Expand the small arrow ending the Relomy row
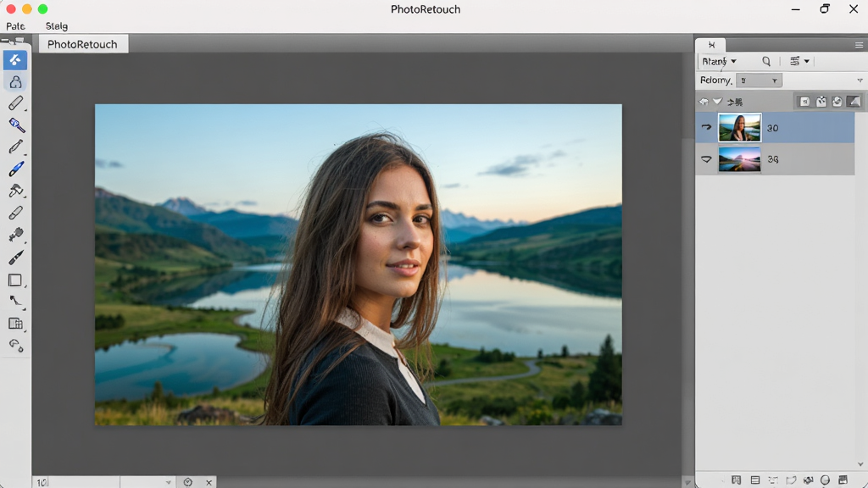Image resolution: width=868 pixels, height=488 pixels. coord(860,80)
